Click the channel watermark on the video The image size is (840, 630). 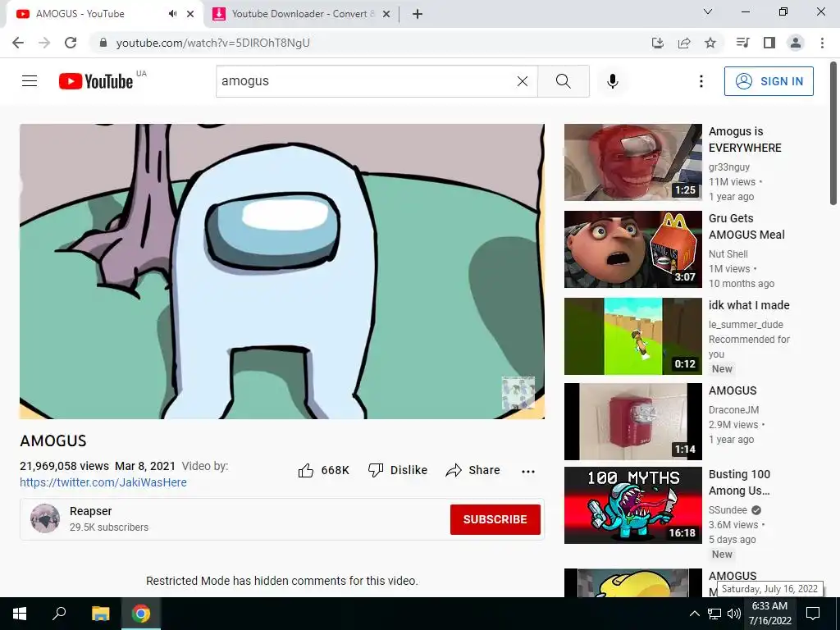tap(518, 393)
